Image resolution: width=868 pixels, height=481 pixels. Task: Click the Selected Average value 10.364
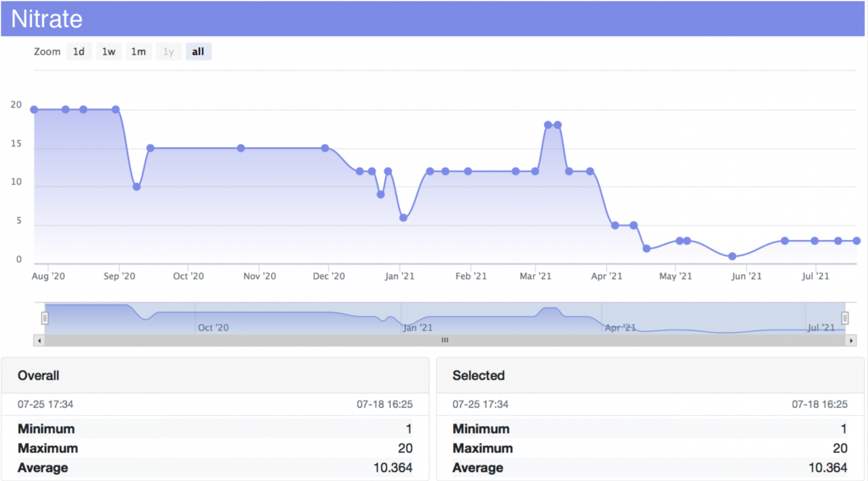tap(827, 467)
